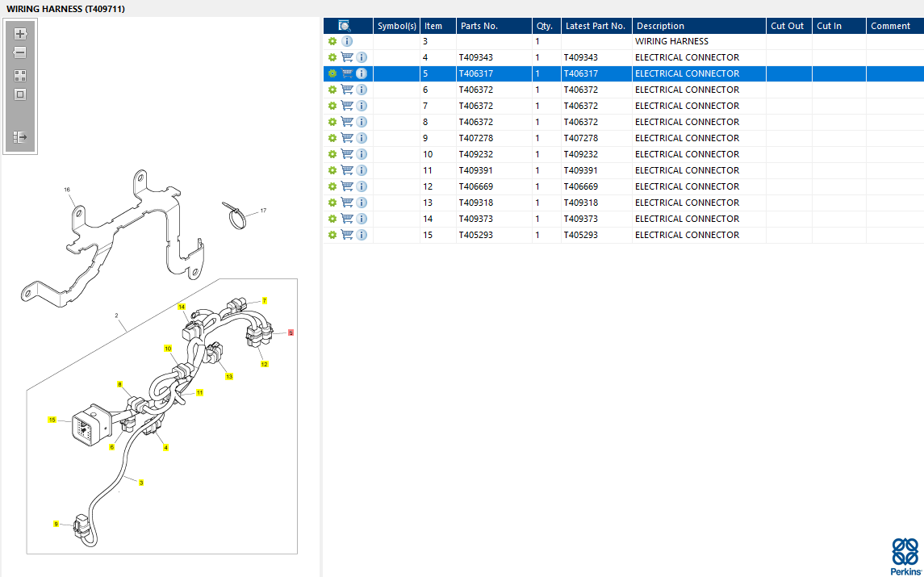924x577 pixels.
Task: Sort by the Item column header
Action: click(438, 26)
